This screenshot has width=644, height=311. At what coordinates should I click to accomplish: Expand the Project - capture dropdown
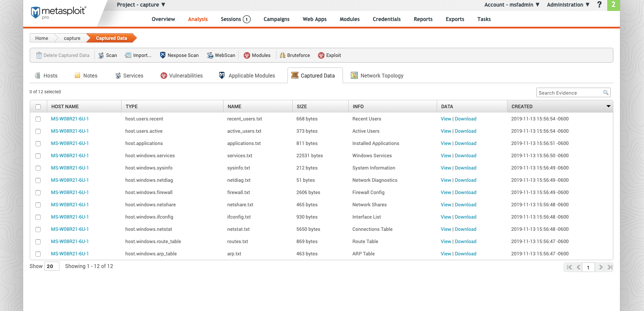click(141, 5)
